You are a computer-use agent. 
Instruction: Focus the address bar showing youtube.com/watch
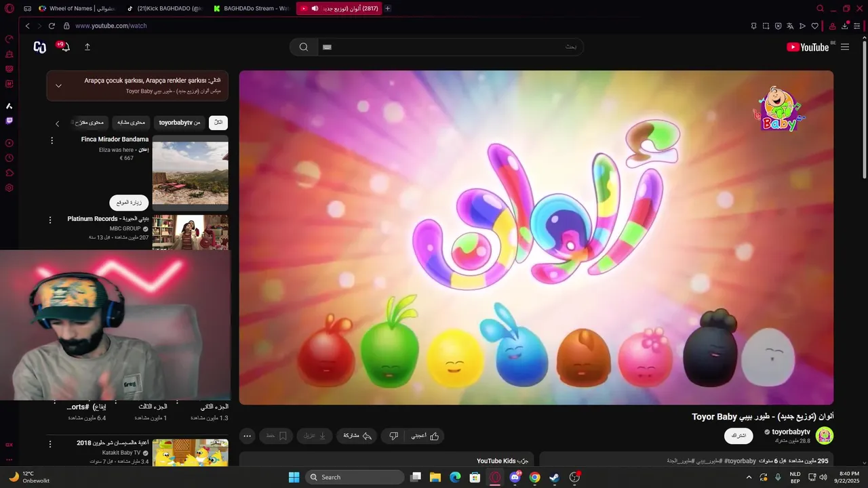(x=111, y=26)
